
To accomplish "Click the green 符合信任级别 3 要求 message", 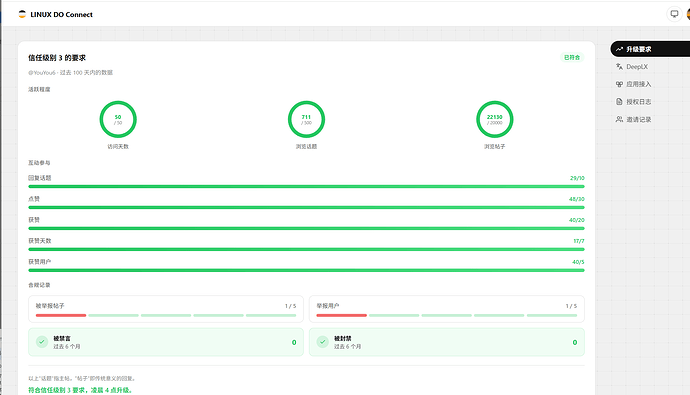I will [x=80, y=390].
